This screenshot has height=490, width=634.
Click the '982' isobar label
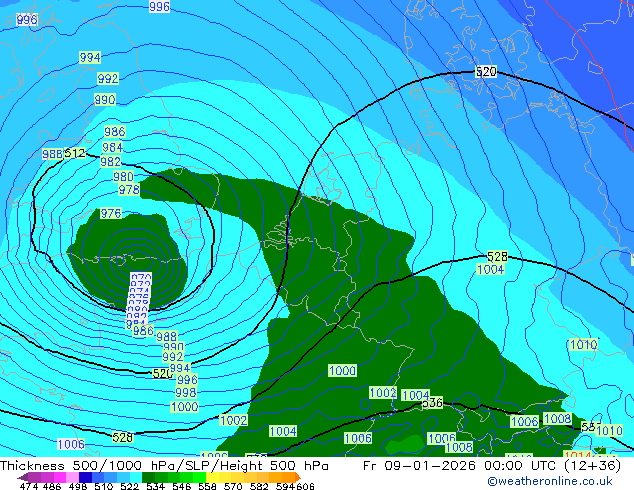110,162
